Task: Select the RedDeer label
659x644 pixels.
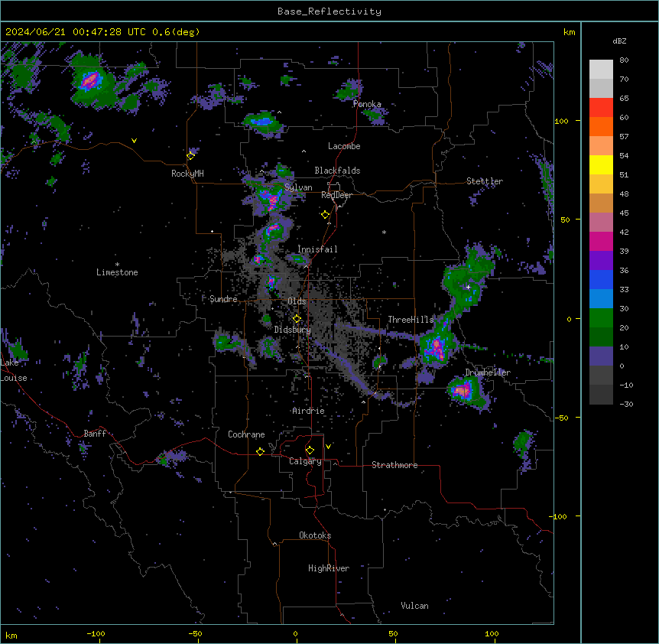Action: [x=336, y=195]
